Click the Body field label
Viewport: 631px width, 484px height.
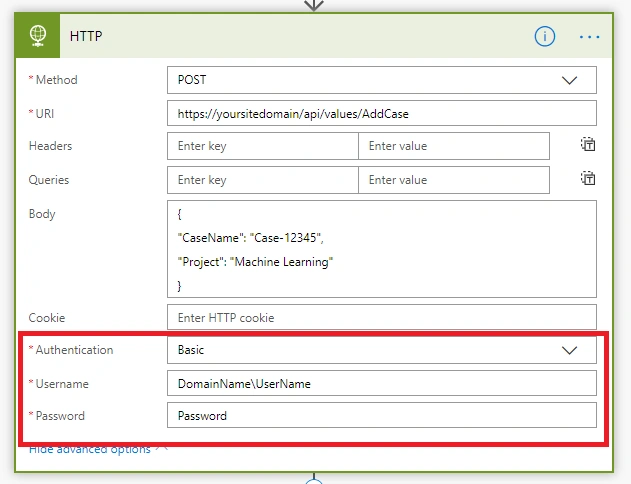pos(42,214)
